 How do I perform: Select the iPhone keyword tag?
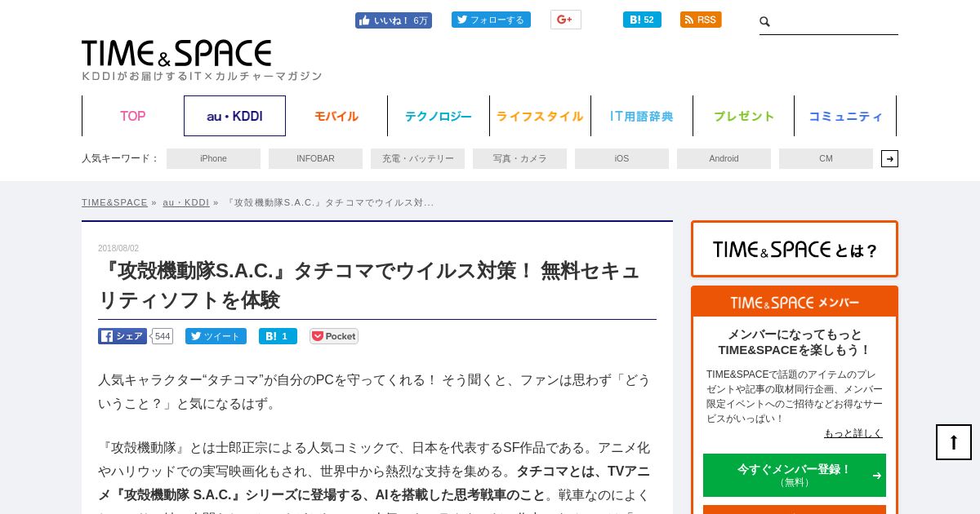point(213,158)
